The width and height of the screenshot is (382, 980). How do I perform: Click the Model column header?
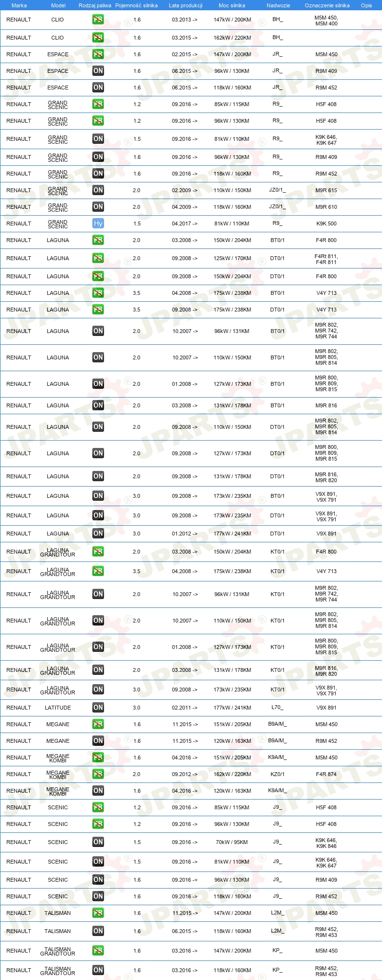pos(58,5)
